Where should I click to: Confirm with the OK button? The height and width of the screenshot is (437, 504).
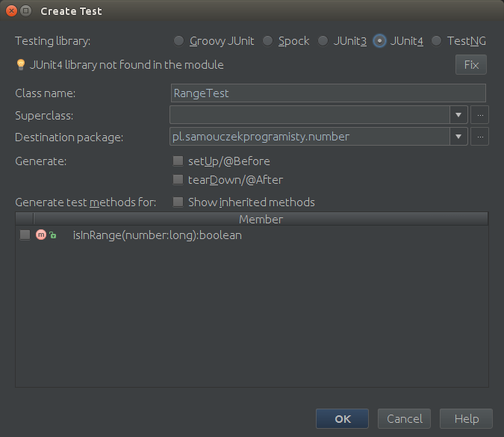342,418
